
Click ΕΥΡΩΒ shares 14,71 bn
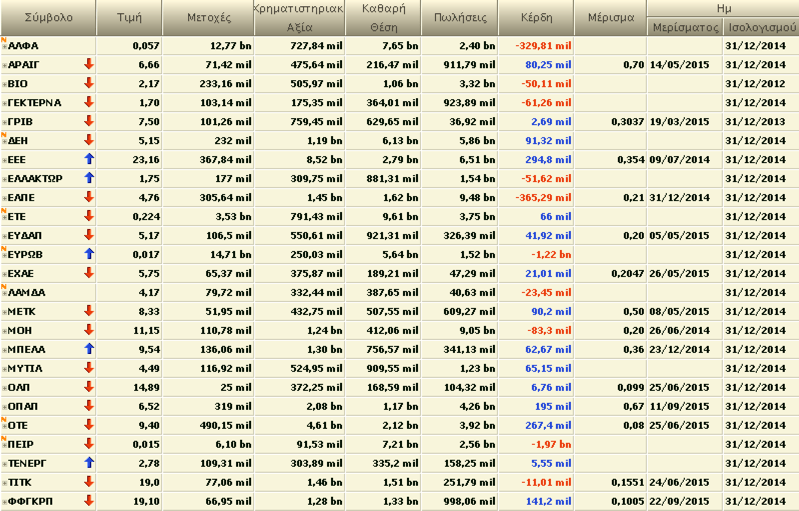pyautogui.click(x=230, y=255)
